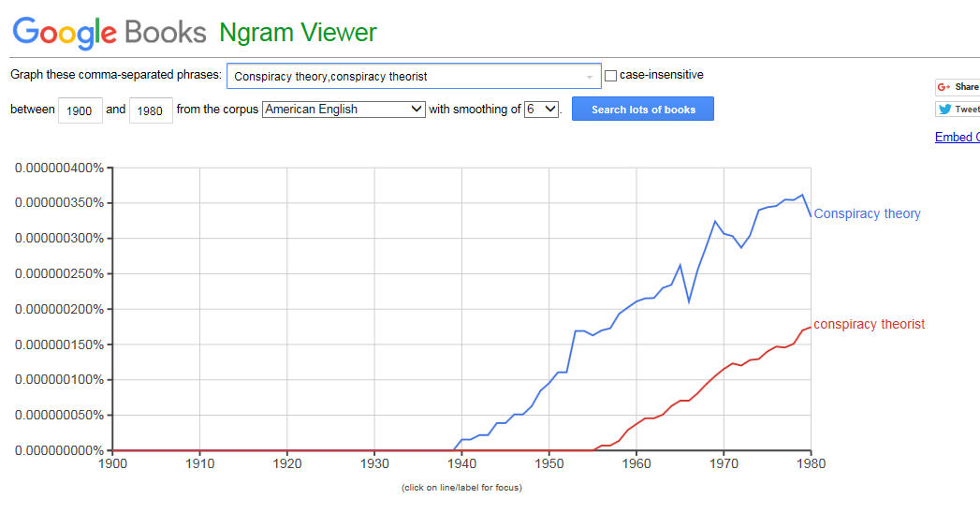Click the 1960 mark on the x-axis

(x=636, y=462)
